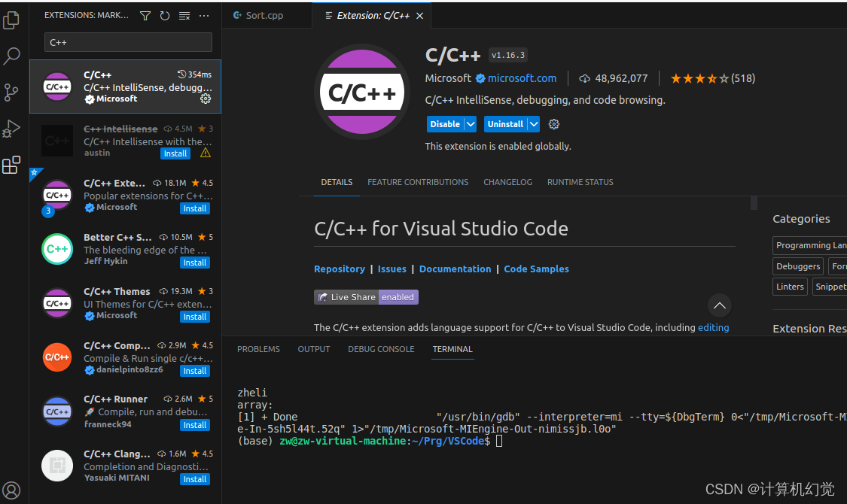Collapse the extension details with the chevron
847x504 pixels.
[x=719, y=305]
